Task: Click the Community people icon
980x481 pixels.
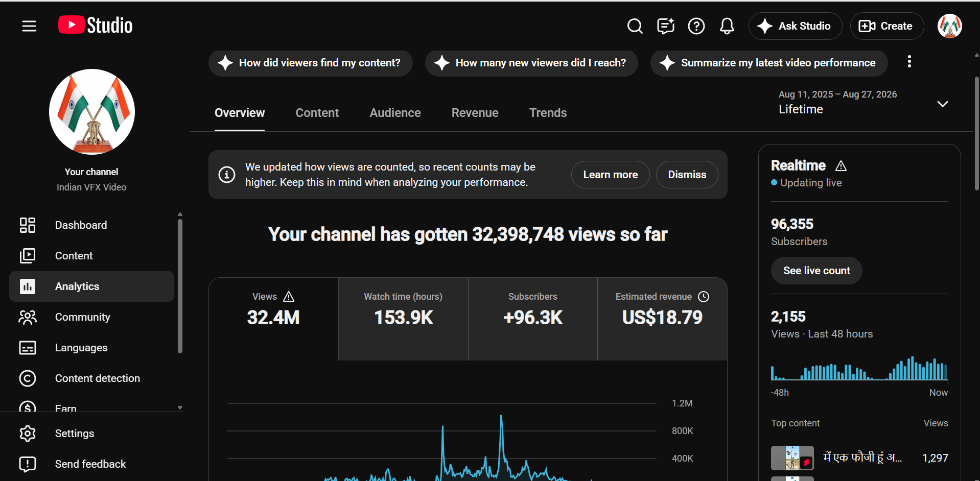Action: tap(28, 317)
